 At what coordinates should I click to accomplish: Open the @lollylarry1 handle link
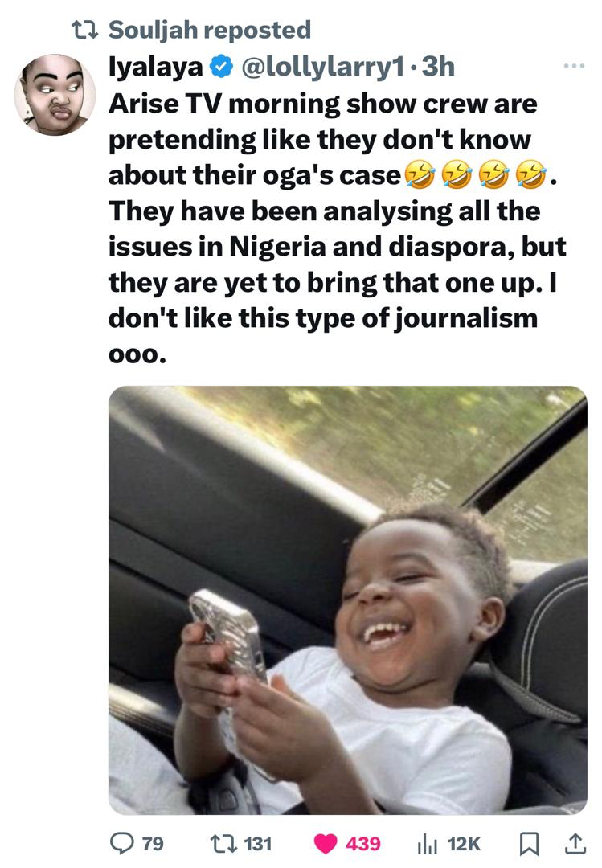tap(322, 67)
